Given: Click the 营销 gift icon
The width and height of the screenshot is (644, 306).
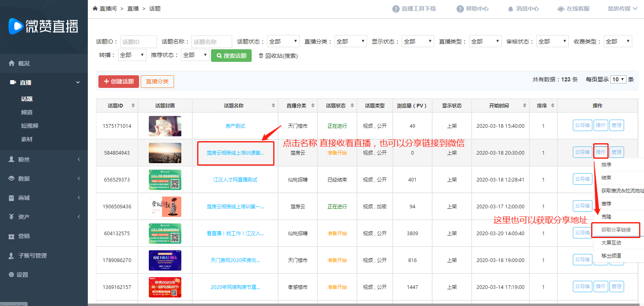Looking at the screenshot, I should tap(11, 236).
